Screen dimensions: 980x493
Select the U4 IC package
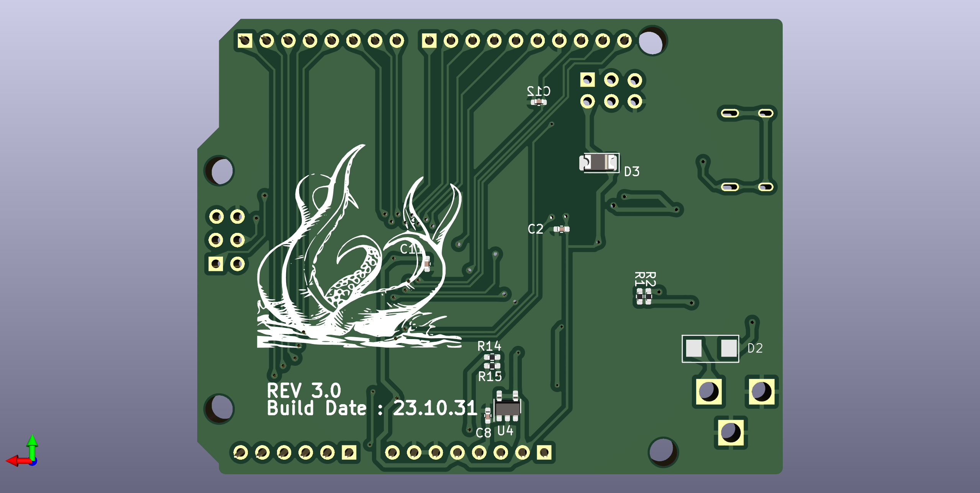tap(507, 408)
